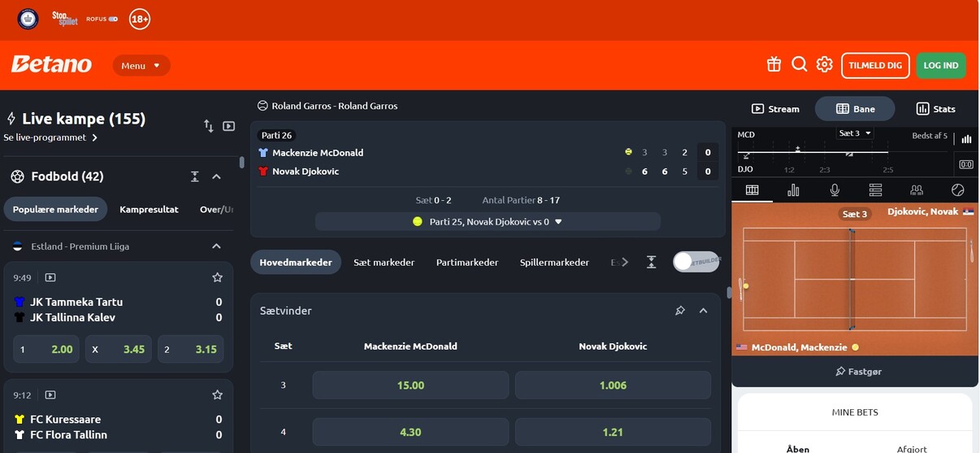Expand the Parti 25 game history dropdown
The image size is (980, 453).
pyautogui.click(x=488, y=221)
